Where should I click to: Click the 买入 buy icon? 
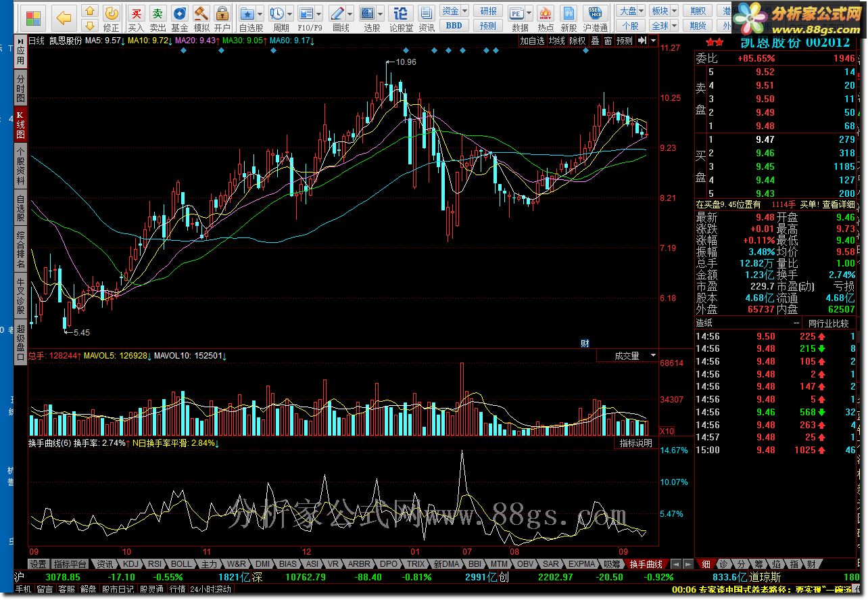click(x=137, y=18)
